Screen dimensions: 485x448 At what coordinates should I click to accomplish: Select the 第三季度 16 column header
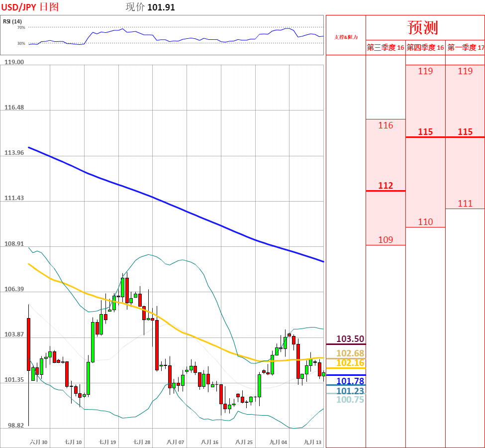tap(386, 47)
